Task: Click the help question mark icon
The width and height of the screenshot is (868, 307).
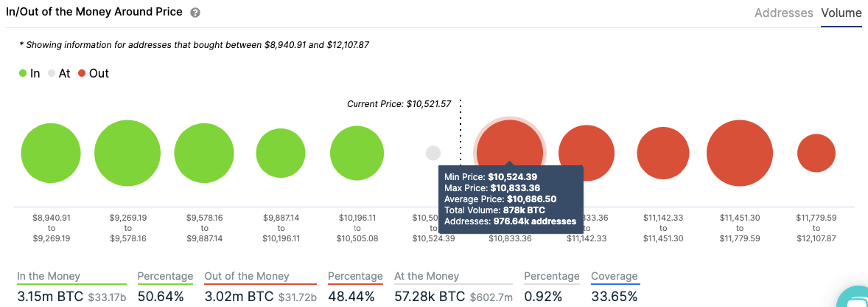Action: click(x=195, y=13)
